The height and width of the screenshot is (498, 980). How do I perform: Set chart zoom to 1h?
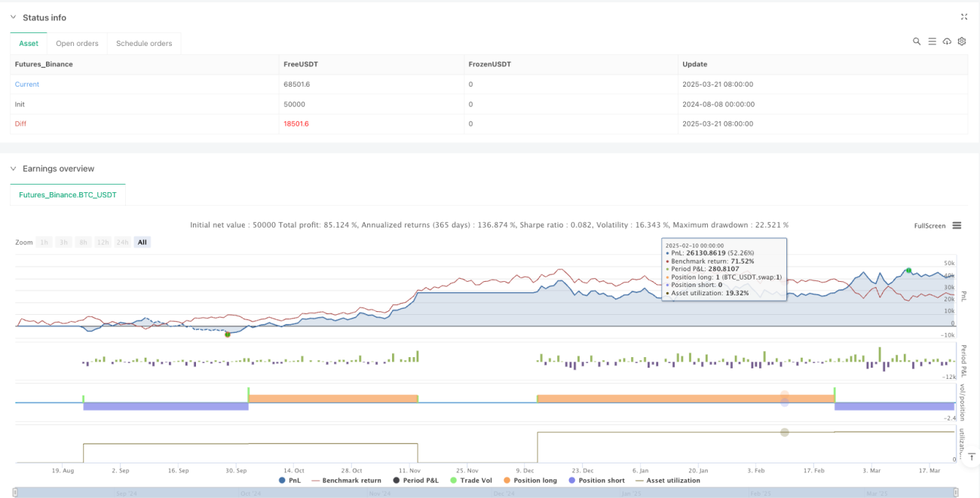[x=44, y=242]
